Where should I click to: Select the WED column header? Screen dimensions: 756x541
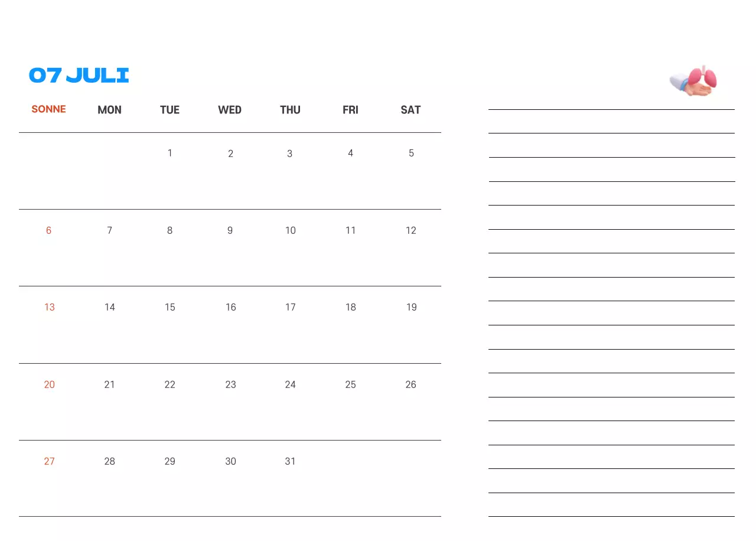[x=230, y=110]
